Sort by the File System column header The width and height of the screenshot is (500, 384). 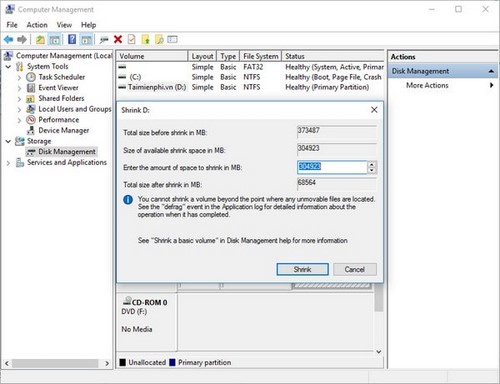(260, 56)
